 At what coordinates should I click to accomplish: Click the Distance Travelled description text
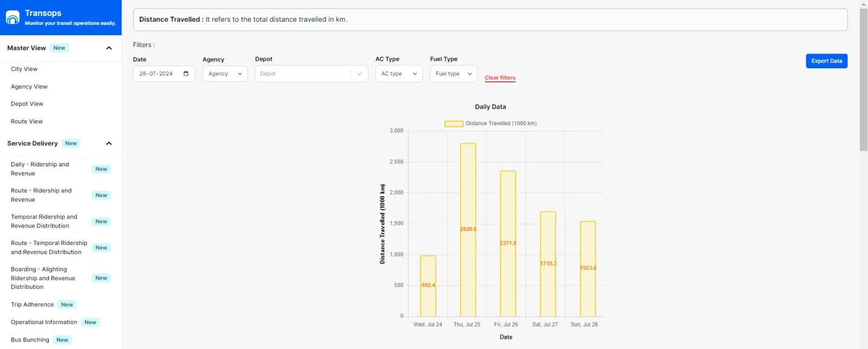(x=276, y=20)
